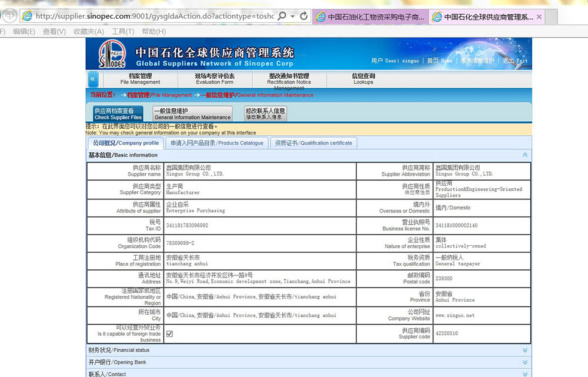Screen dimensions: 588x377
Task: Click the search magnifier in address bar
Action: click(x=282, y=16)
